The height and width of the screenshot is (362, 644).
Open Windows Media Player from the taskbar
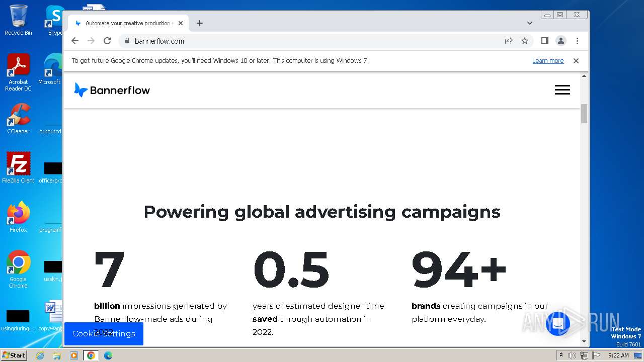click(74, 355)
